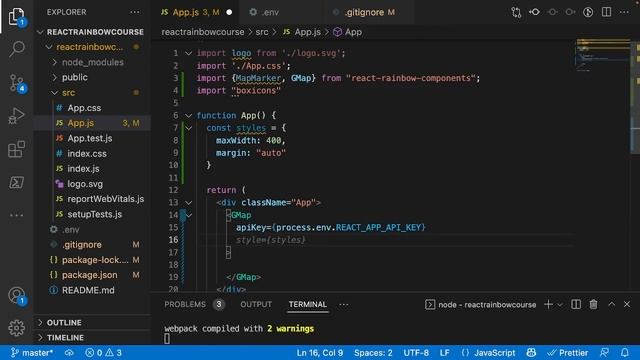Open editor more actions ellipsis
Viewport: 640px width, 360px height.
point(624,12)
